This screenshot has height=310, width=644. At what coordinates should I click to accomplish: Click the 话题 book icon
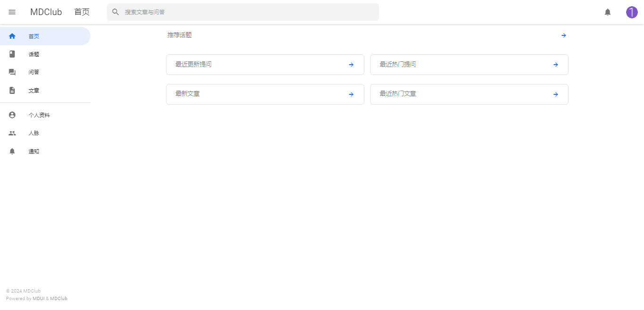point(12,54)
